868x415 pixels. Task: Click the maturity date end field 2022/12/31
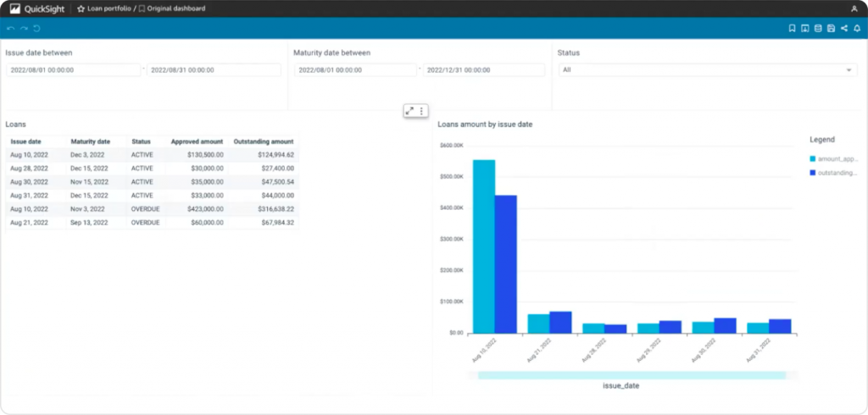click(x=484, y=70)
